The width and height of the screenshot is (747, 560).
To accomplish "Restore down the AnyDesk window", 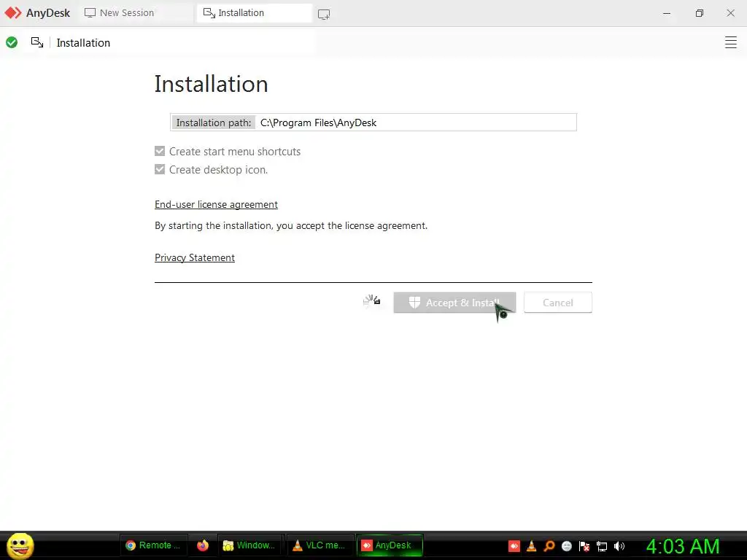I will 699,13.
